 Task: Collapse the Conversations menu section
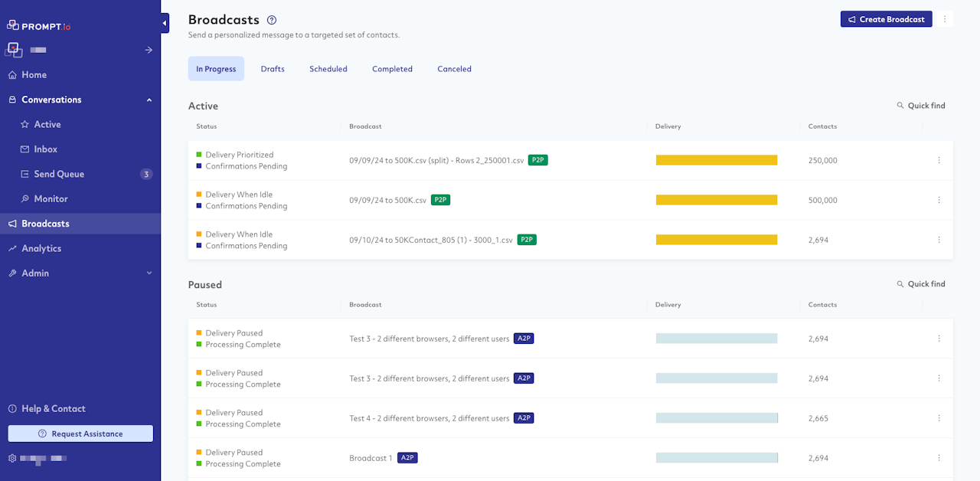(149, 100)
